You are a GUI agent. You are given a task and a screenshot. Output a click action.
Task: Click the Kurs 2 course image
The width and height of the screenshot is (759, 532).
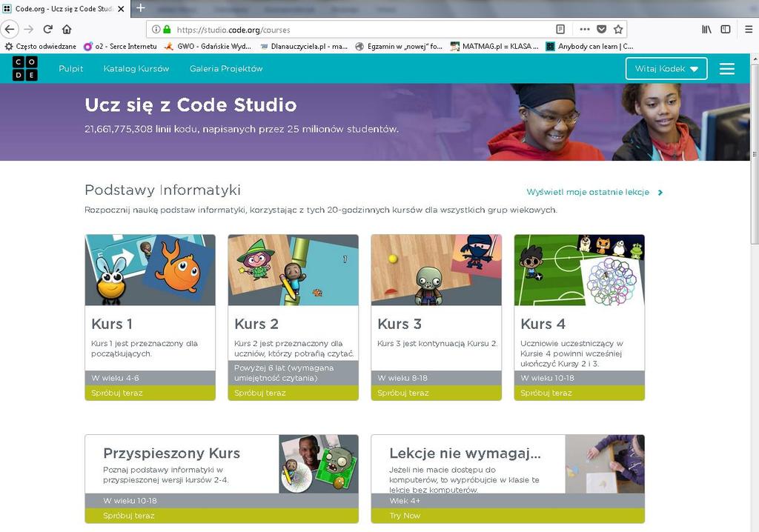coord(294,270)
